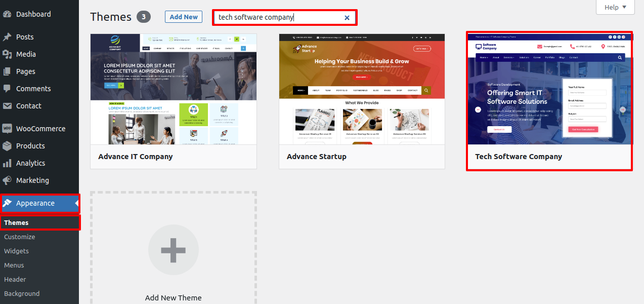Select the Customize submenu item
This screenshot has height=304, width=644.
(20, 237)
